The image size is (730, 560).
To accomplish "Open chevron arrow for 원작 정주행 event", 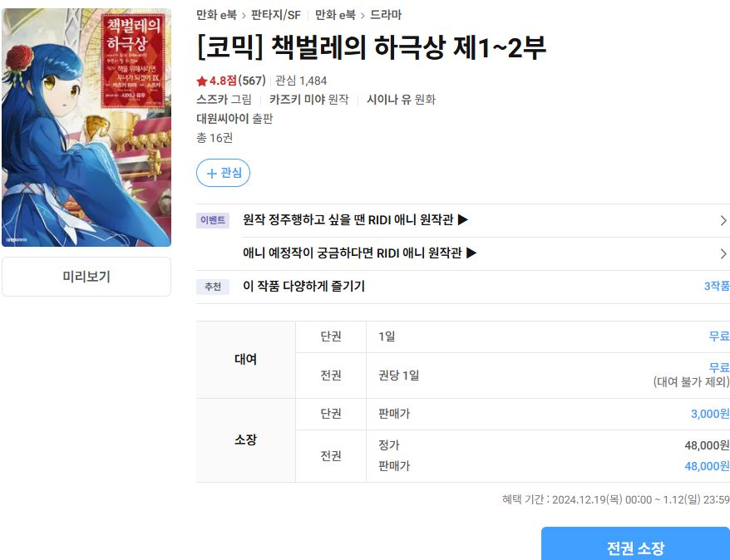I will pos(723,220).
